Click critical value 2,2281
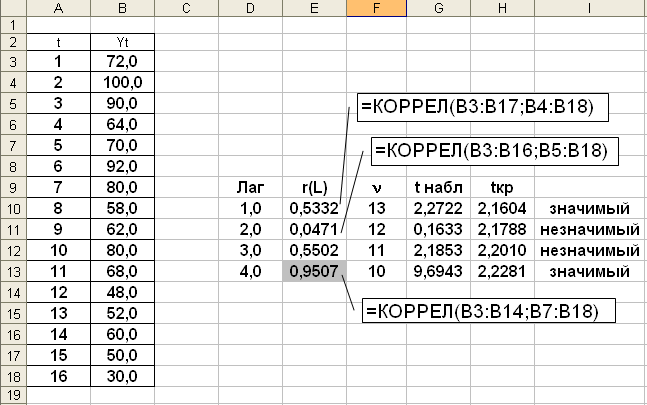 [x=502, y=272]
